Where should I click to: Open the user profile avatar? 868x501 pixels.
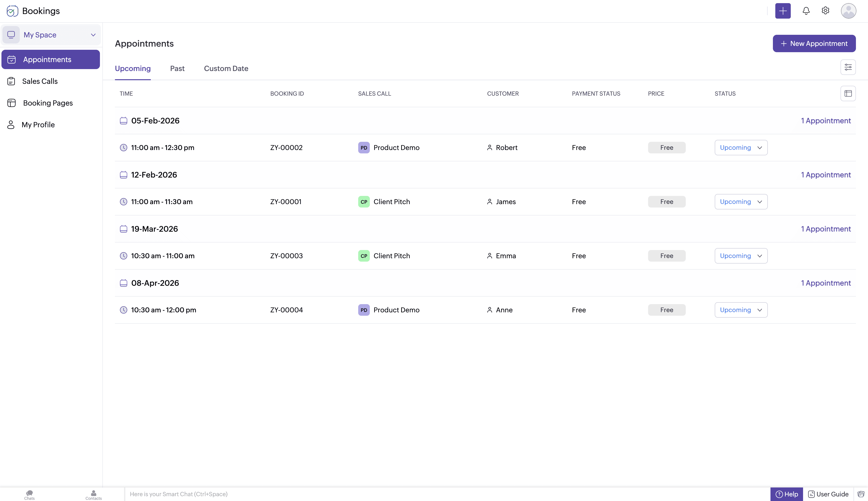click(x=848, y=11)
